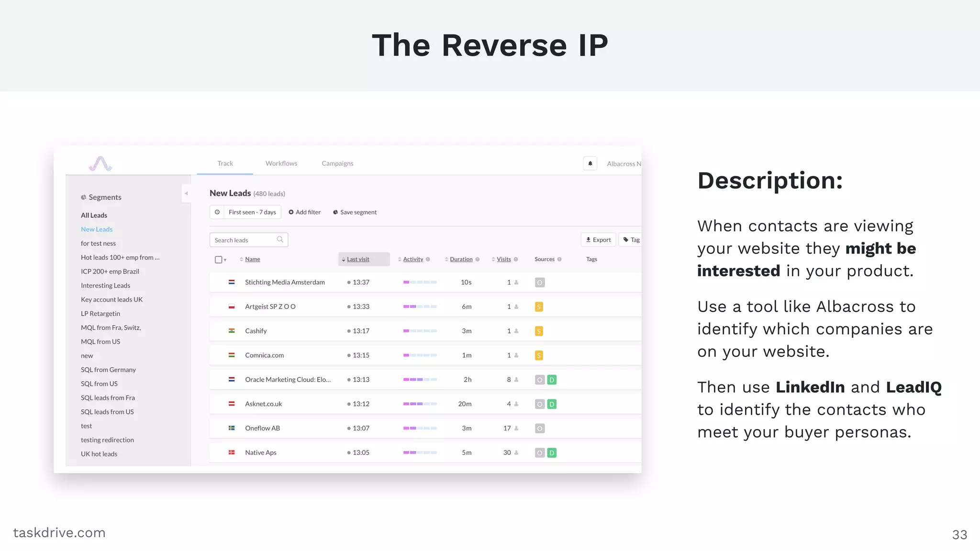This screenshot has width=980, height=551.
Task: Toggle the select-all leads checkbox
Action: (219, 260)
